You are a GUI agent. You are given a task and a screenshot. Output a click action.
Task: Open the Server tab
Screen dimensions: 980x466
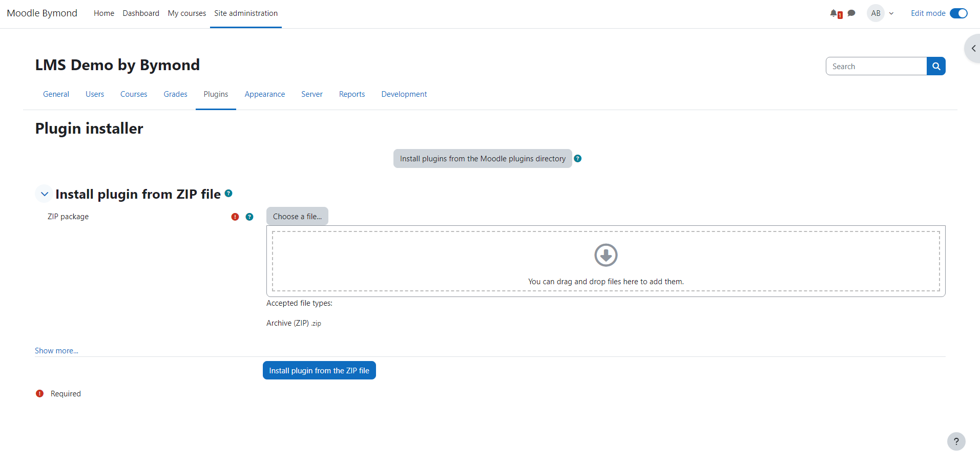tap(312, 94)
